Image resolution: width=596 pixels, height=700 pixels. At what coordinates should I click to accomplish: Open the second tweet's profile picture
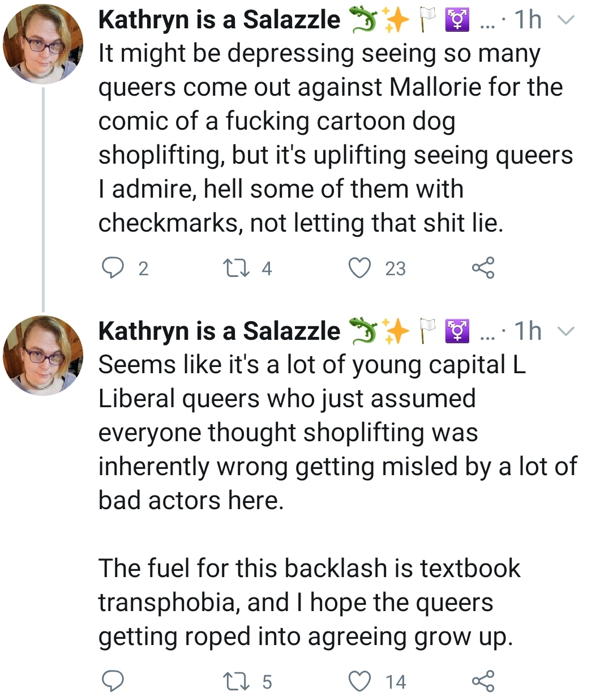tap(43, 355)
